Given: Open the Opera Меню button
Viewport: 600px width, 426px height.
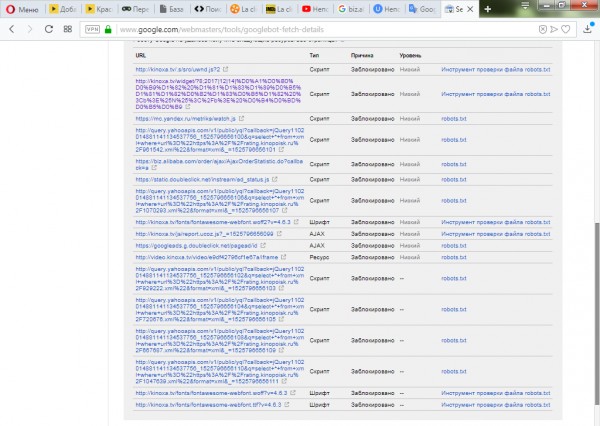Looking at the screenshot, I should (x=22, y=9).
